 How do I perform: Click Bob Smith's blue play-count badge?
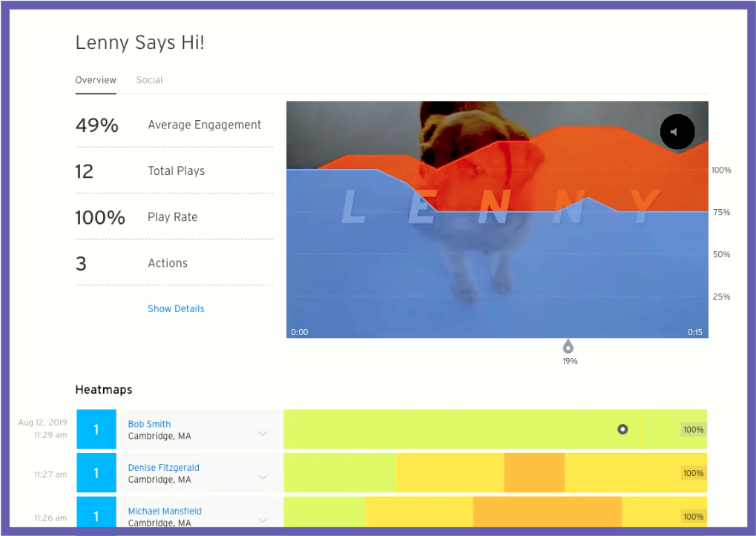(96, 429)
